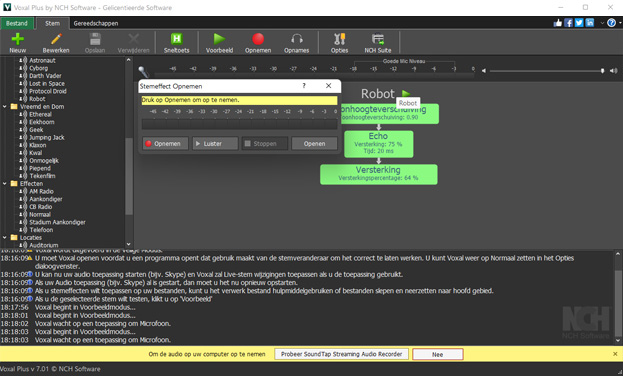The image size is (623, 376).
Task: Select the Telefoon effect
Action: point(41,230)
